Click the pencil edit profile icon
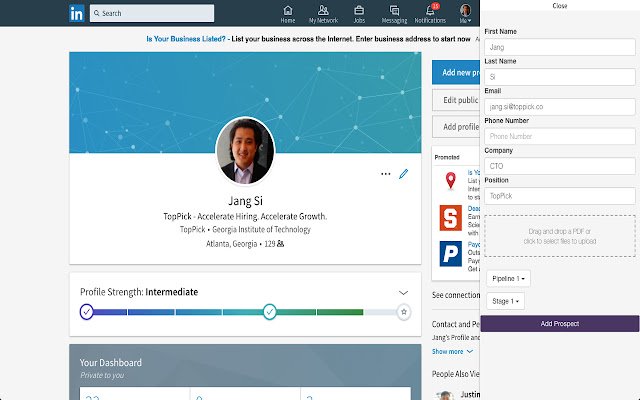 pos(404,174)
